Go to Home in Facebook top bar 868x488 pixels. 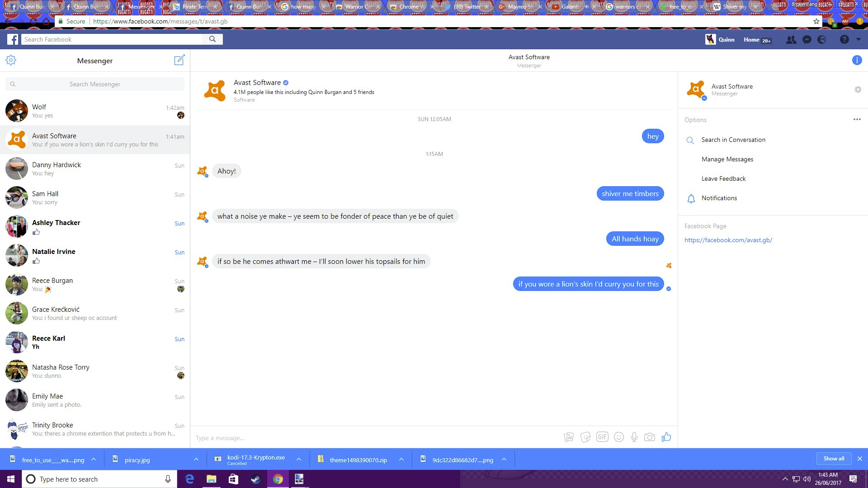(x=751, y=39)
